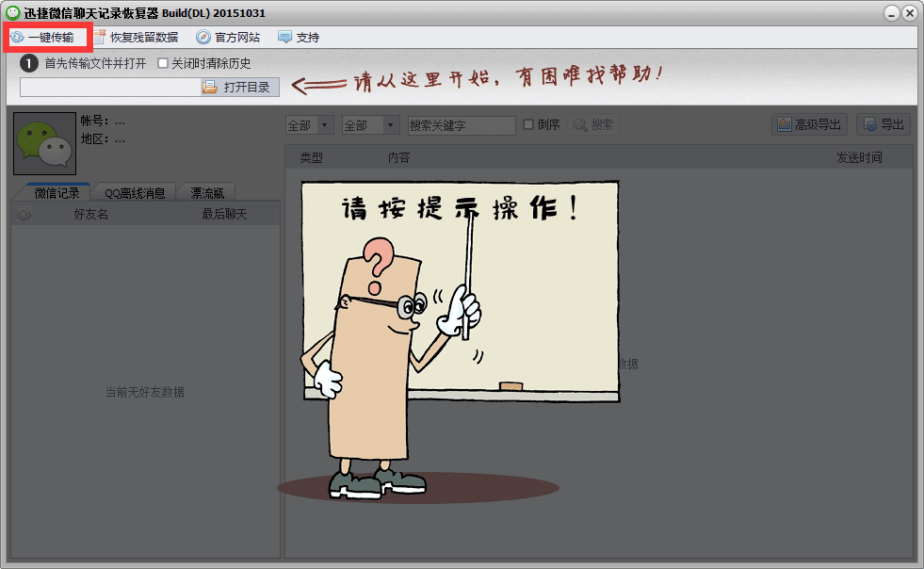924x569 pixels.
Task: Click the search magnifier icon
Action: (x=583, y=125)
